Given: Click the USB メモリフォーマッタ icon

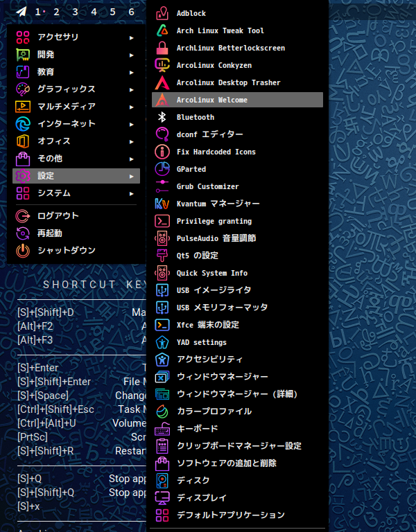Looking at the screenshot, I should [162, 308].
